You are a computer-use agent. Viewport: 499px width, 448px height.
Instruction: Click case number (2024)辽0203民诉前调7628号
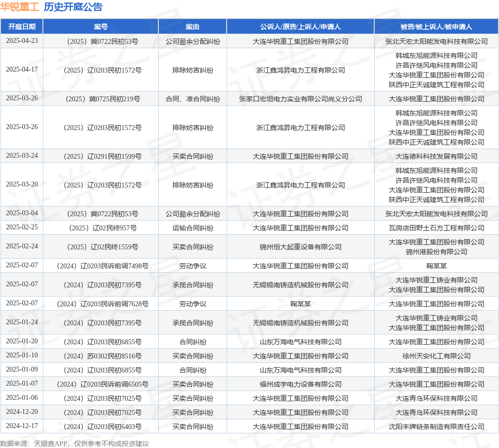(x=103, y=304)
